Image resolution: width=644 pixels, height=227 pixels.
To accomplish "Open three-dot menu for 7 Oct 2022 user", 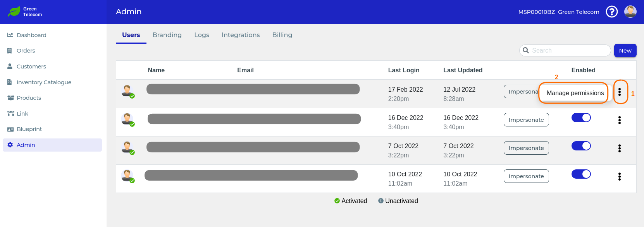I will pyautogui.click(x=620, y=148).
